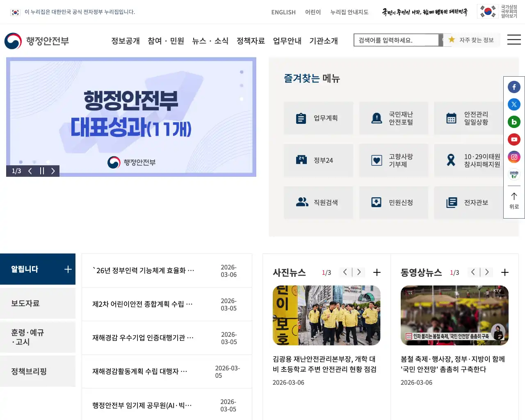Open the YouTube channel icon
525x420 pixels.
(x=514, y=139)
